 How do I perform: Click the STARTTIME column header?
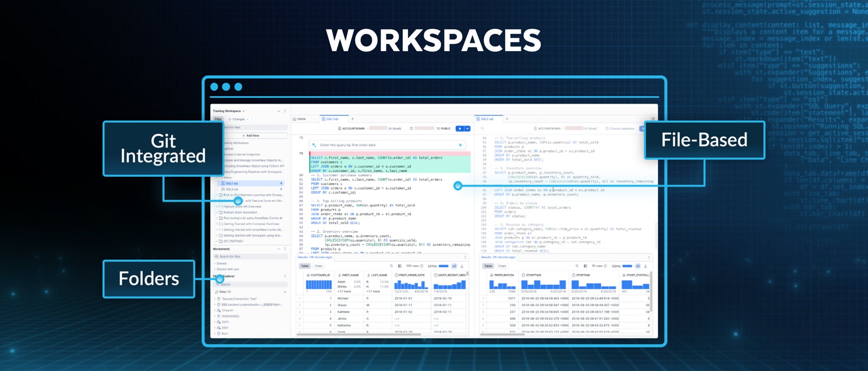pyautogui.click(x=532, y=275)
